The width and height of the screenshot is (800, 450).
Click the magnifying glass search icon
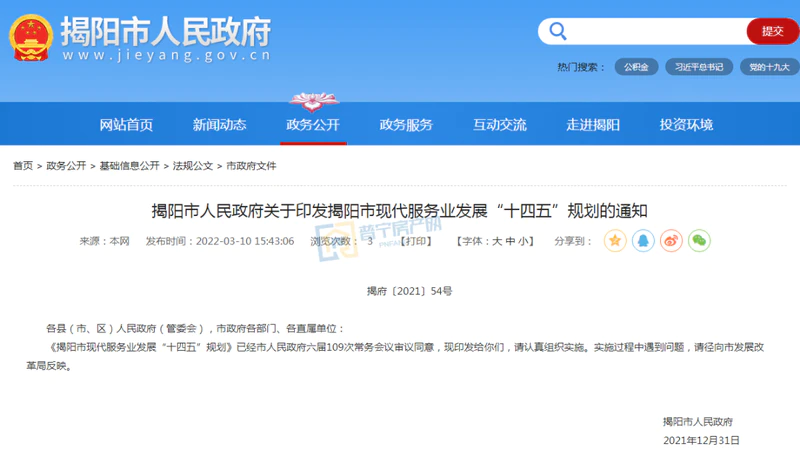click(x=557, y=31)
